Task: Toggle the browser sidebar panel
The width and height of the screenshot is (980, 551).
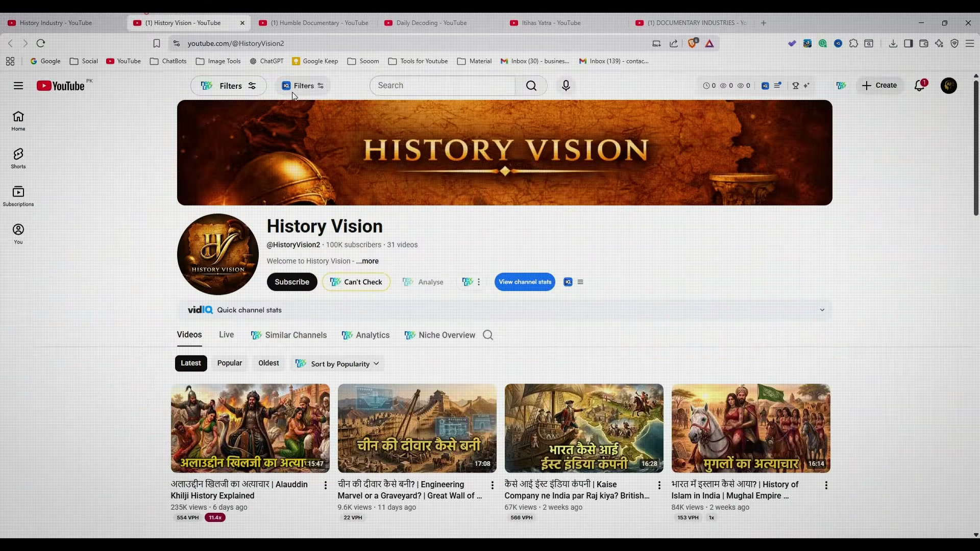Action: pyautogui.click(x=908, y=44)
